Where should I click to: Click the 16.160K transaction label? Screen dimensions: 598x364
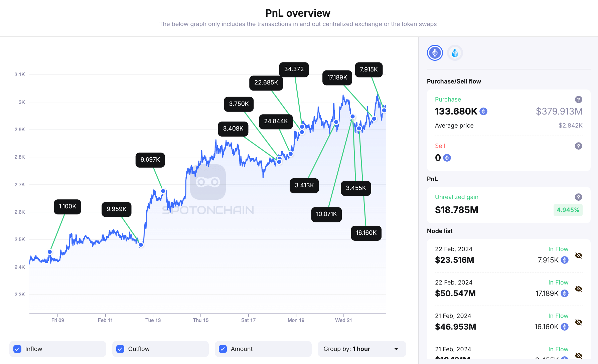point(366,233)
